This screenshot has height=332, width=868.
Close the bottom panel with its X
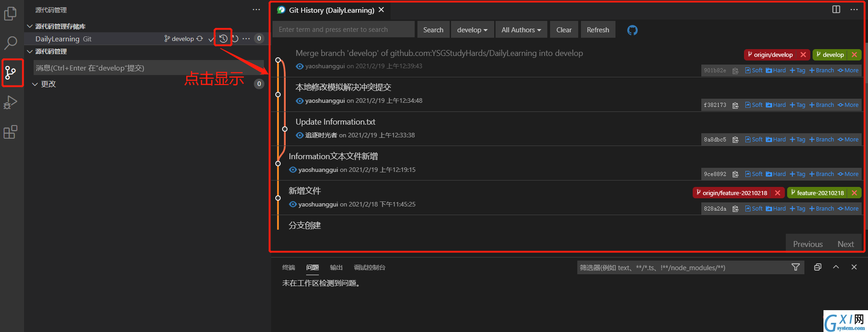[854, 267]
